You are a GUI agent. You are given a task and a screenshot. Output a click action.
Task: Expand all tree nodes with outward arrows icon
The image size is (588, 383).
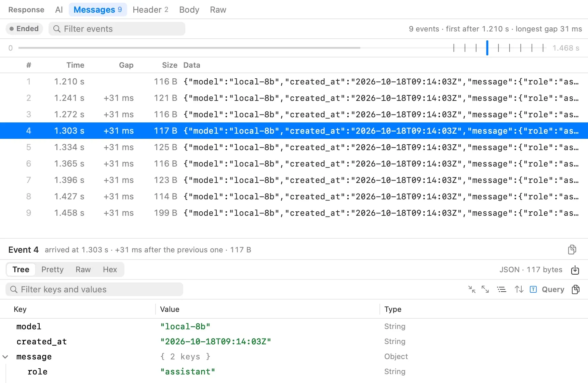pyautogui.click(x=485, y=289)
